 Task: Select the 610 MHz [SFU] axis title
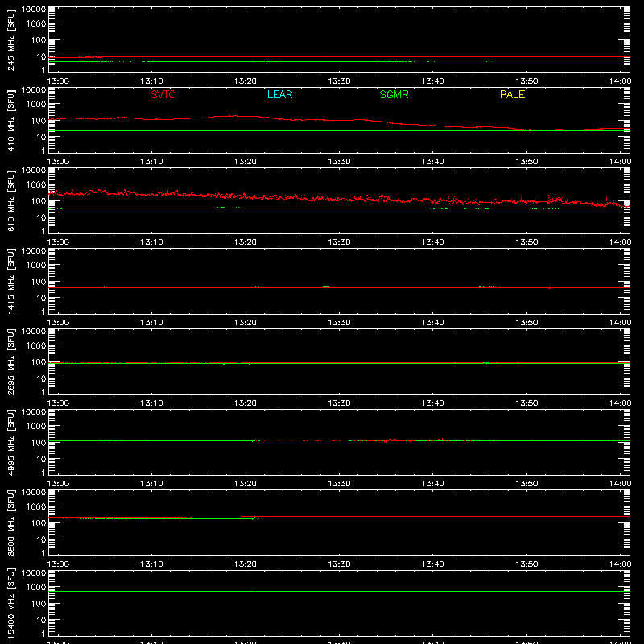(10, 200)
